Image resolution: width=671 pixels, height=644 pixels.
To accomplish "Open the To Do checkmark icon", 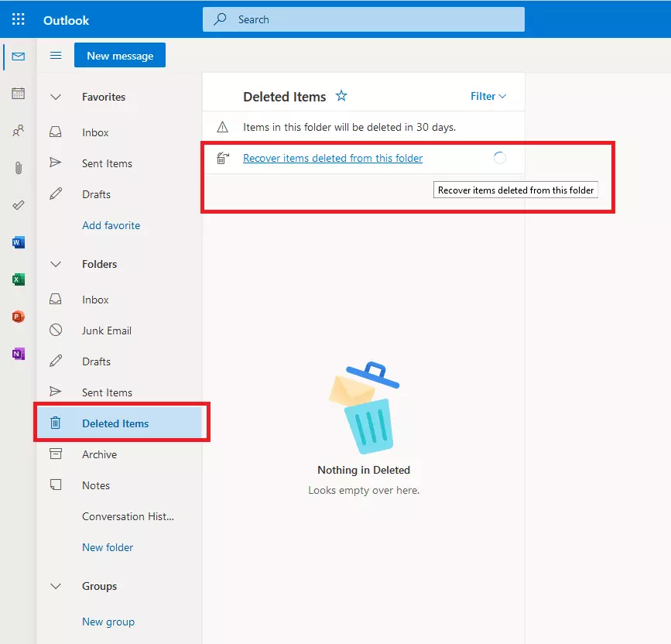I will coord(19,205).
